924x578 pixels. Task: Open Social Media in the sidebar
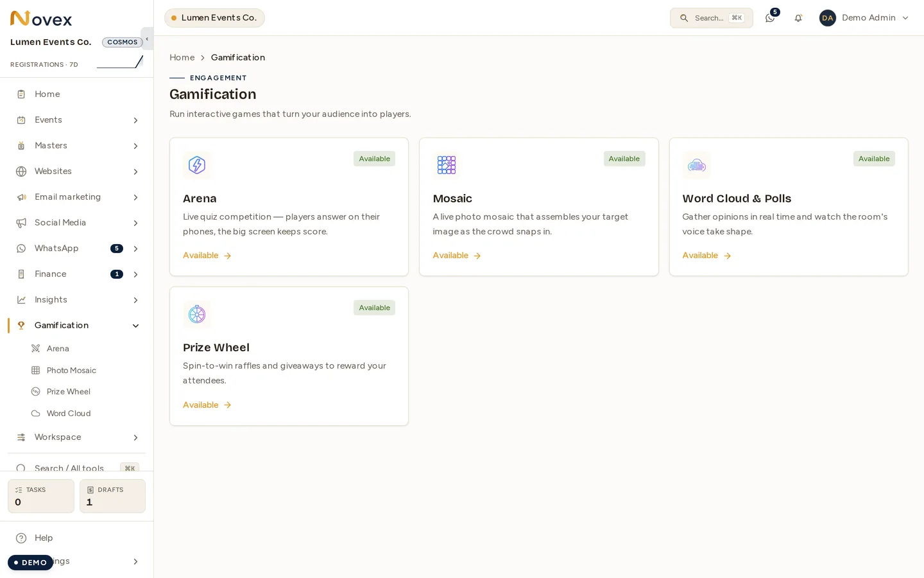pyautogui.click(x=76, y=223)
